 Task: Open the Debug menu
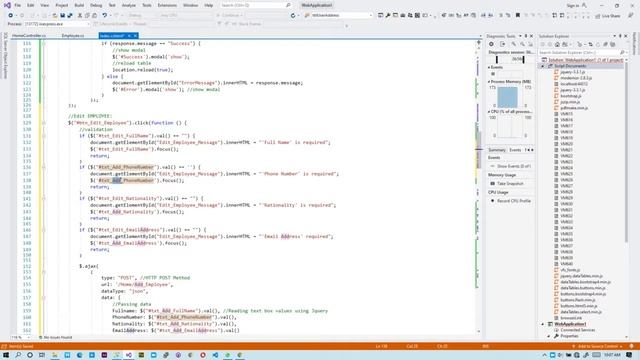[96, 5]
